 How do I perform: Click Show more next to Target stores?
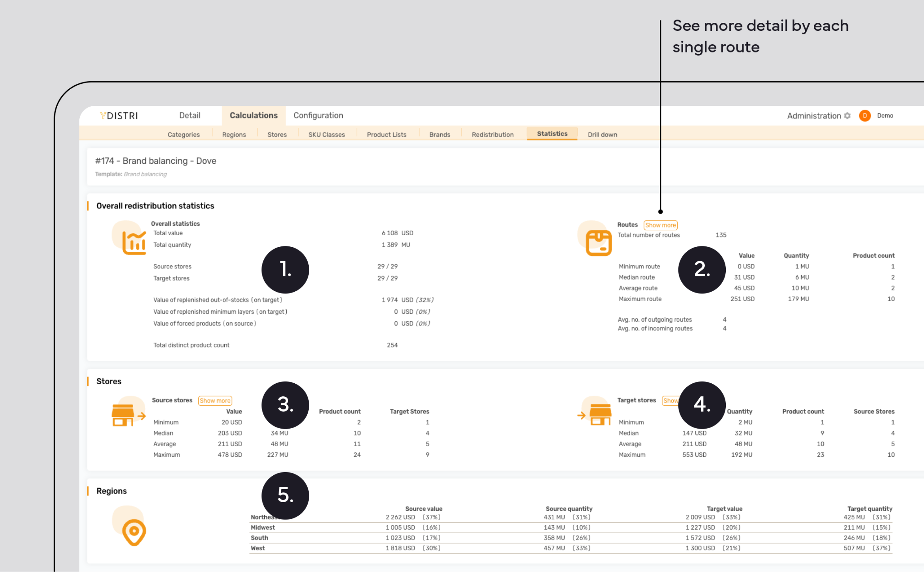tap(670, 401)
